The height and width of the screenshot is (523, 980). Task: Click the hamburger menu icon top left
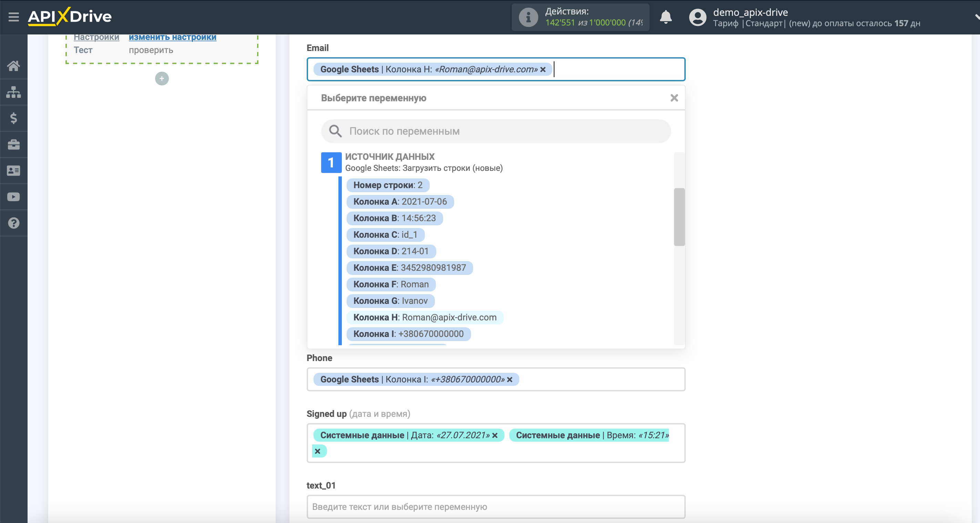13,17
